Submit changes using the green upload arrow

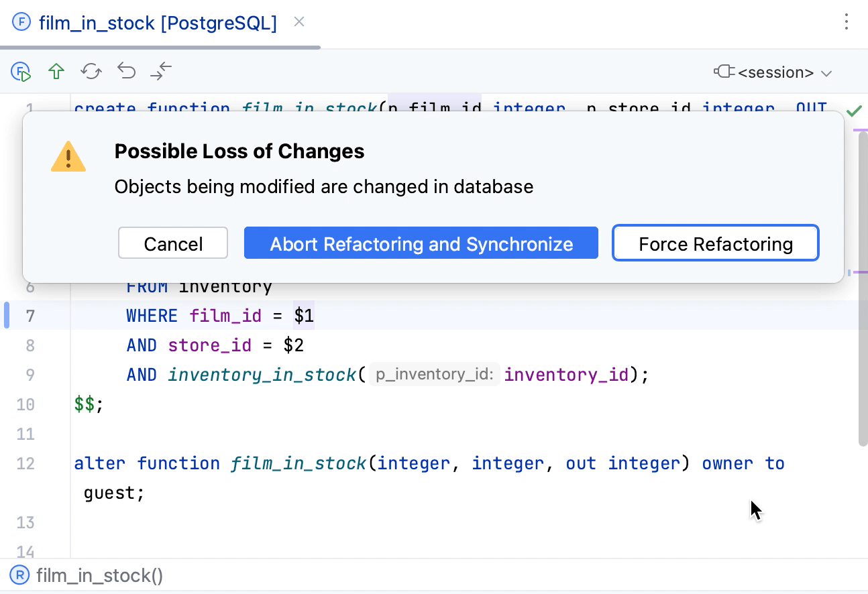point(56,71)
